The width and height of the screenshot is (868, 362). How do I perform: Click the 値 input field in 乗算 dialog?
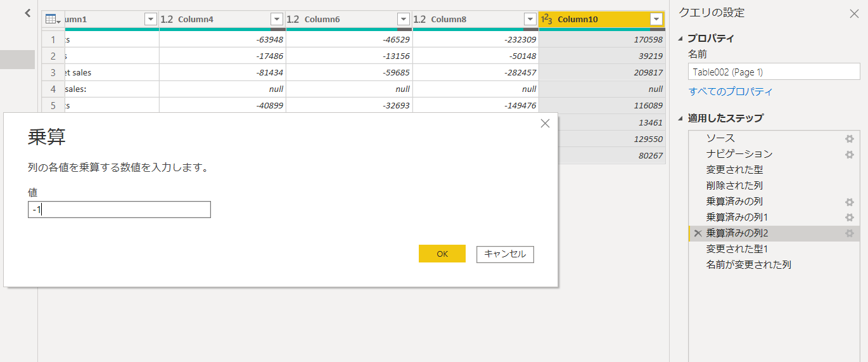click(119, 210)
